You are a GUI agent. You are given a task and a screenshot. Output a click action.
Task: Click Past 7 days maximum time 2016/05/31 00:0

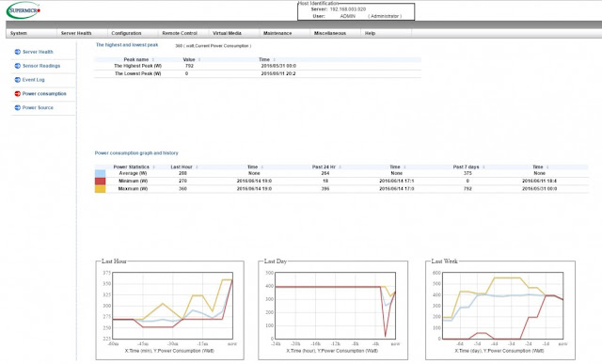pyautogui.click(x=539, y=189)
